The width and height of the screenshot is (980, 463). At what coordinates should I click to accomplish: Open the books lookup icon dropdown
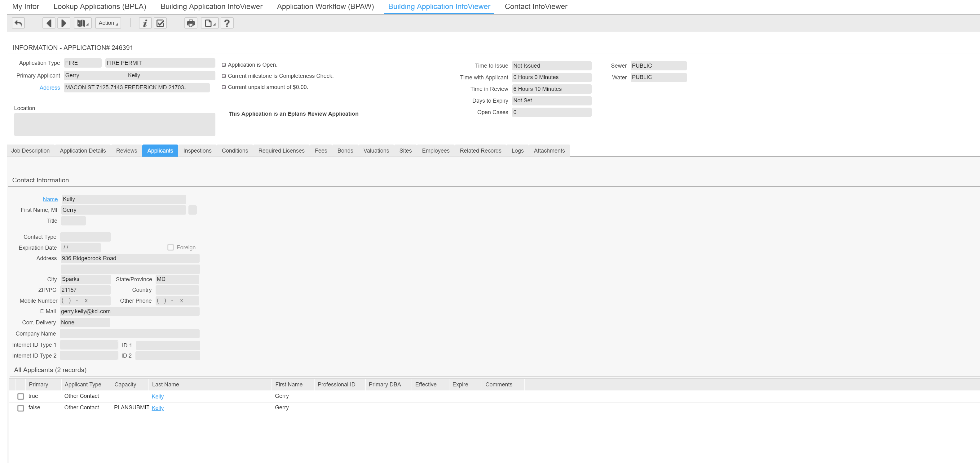coord(82,23)
